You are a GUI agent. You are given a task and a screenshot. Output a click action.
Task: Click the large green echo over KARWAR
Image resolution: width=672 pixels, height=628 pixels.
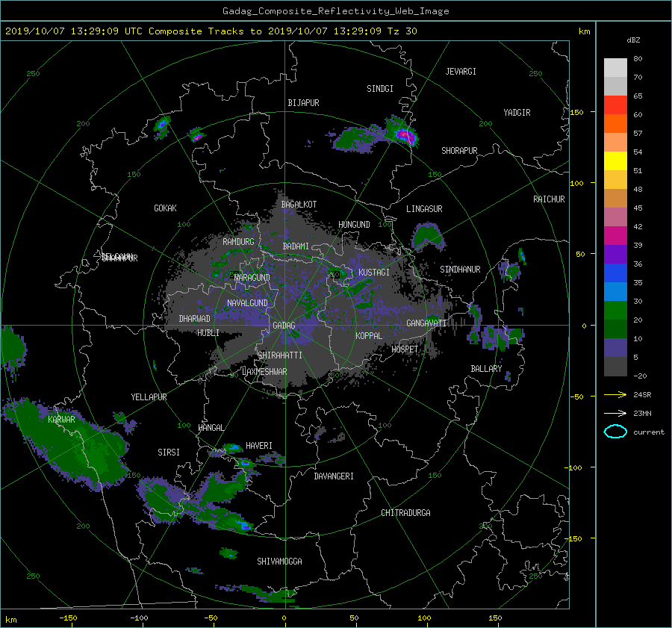[69, 444]
